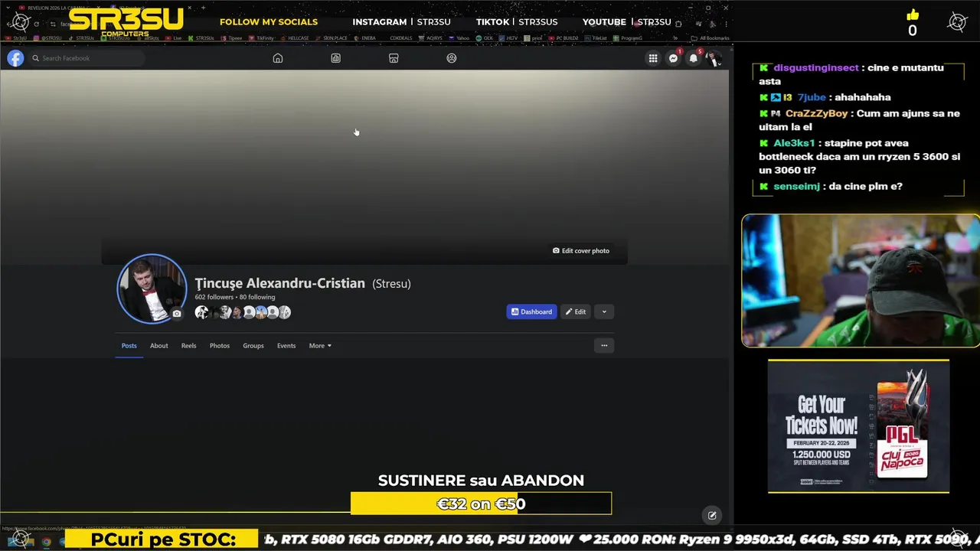Open the profile three-dots options button
Image resolution: width=980 pixels, height=551 pixels.
pyautogui.click(x=604, y=346)
